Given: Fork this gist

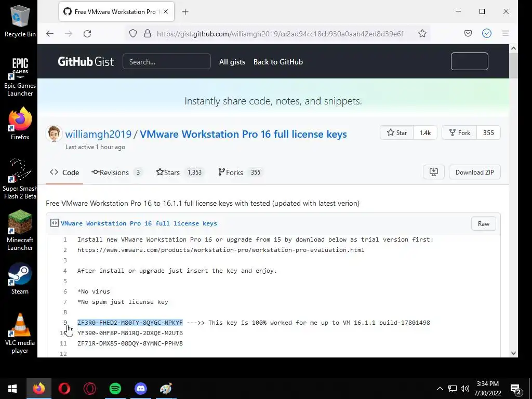Looking at the screenshot, I should click(459, 132).
